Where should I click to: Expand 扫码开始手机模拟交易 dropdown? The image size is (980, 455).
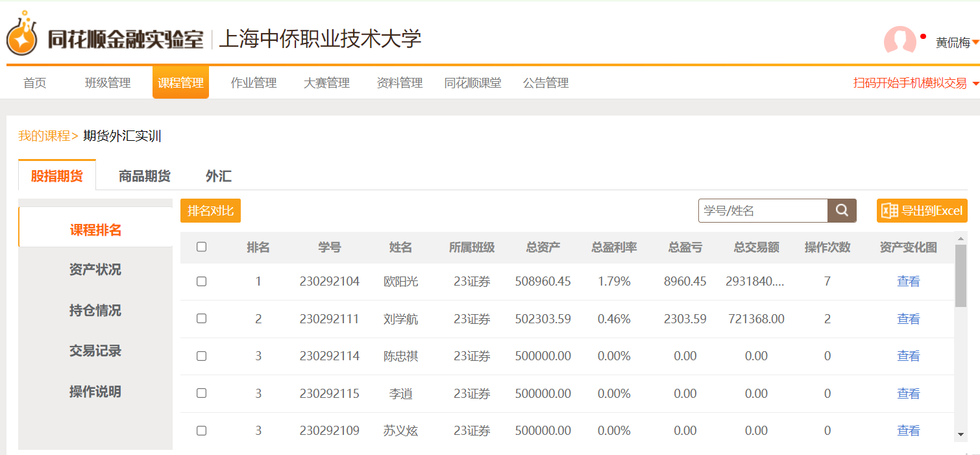click(975, 84)
